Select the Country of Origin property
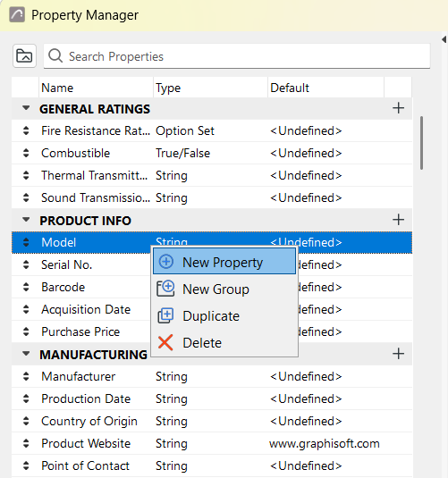The image size is (448, 478). [89, 421]
